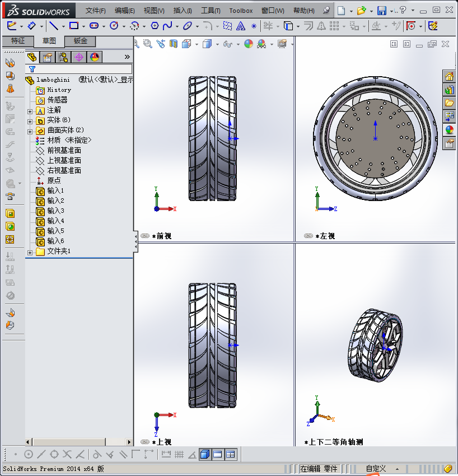The width and height of the screenshot is (458, 476).
Task: Open the 视图(V) menu
Action: [x=154, y=11]
